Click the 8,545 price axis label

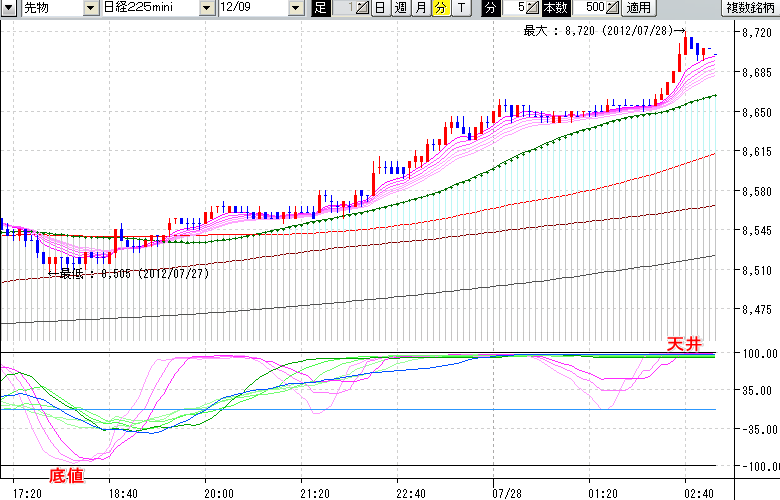pyautogui.click(x=757, y=231)
